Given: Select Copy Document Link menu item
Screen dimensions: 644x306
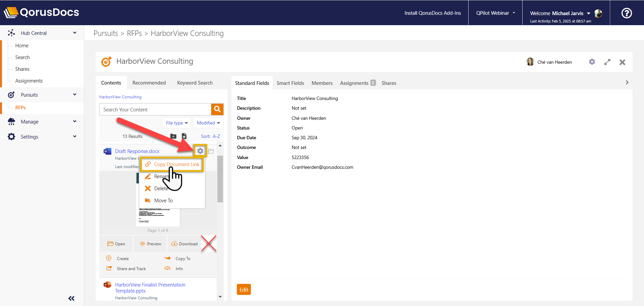Looking at the screenshot, I should [172, 164].
